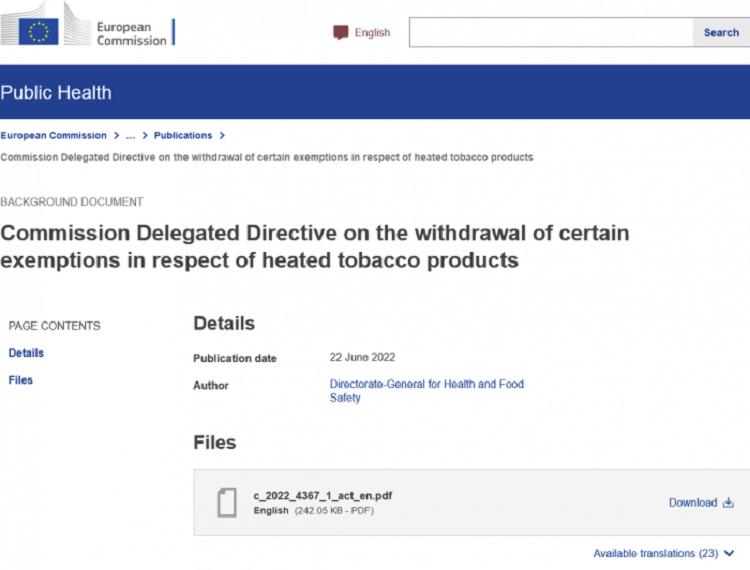Click inside the search input field
The height and width of the screenshot is (570, 750).
pos(551,33)
